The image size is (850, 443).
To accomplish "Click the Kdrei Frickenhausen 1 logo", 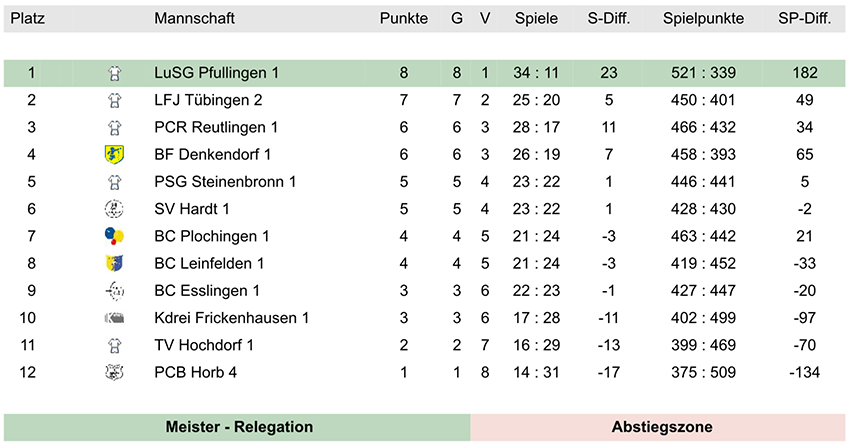I will (x=114, y=318).
